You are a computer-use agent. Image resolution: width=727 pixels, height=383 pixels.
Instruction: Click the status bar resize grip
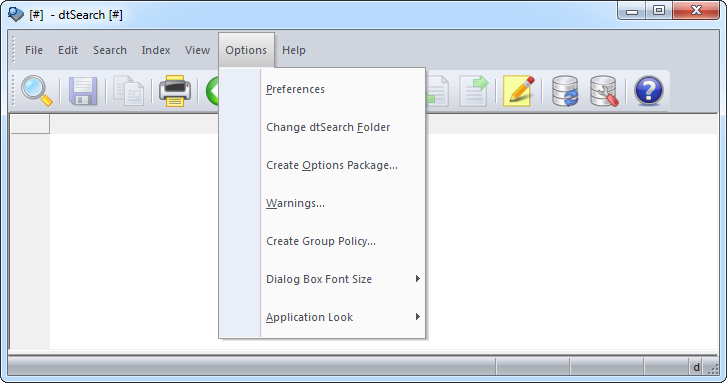point(713,369)
